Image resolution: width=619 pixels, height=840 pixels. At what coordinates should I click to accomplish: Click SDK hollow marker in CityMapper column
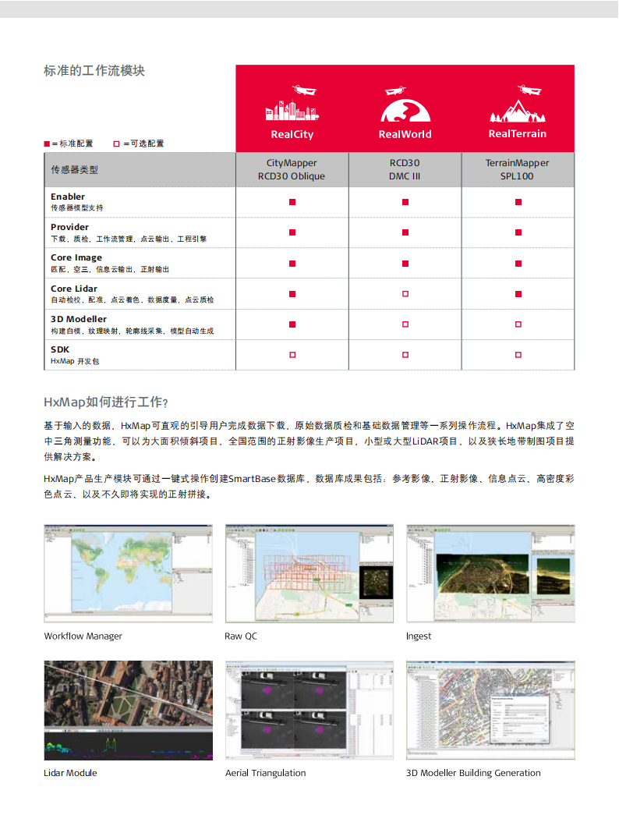tap(292, 355)
